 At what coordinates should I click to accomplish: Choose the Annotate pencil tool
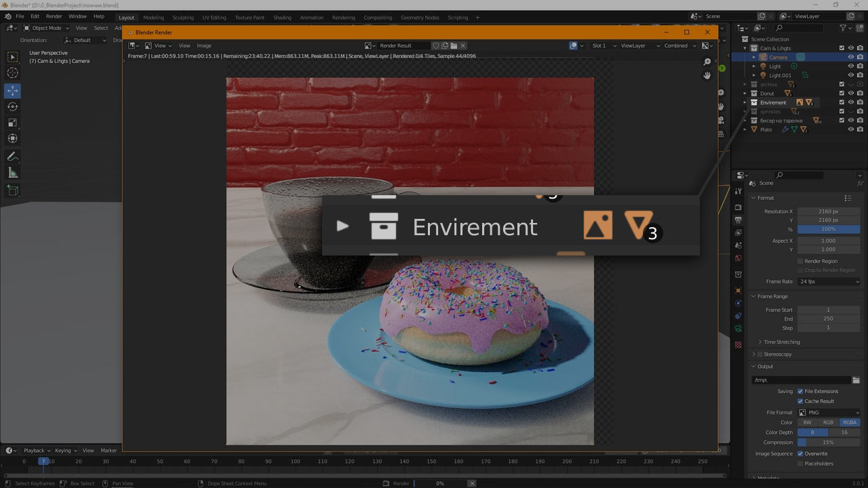coord(12,157)
